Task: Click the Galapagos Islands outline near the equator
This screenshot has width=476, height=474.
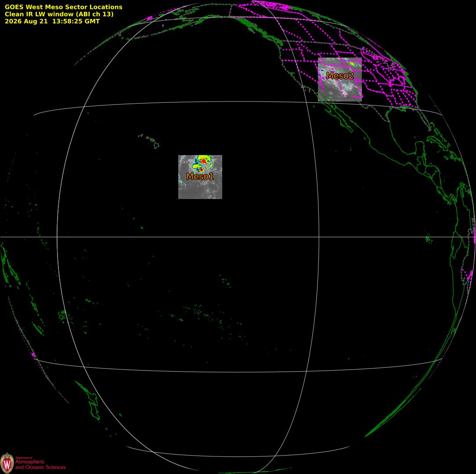Action: coord(429,239)
